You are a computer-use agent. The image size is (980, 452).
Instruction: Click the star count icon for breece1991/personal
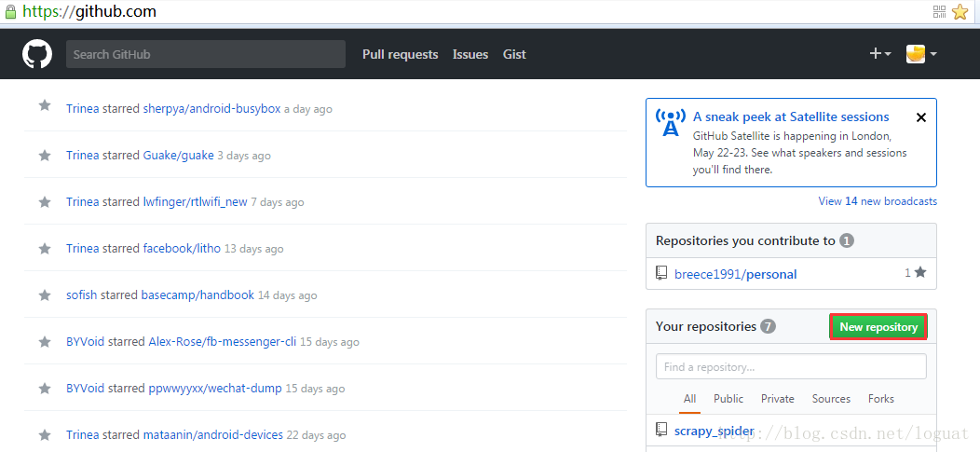920,272
